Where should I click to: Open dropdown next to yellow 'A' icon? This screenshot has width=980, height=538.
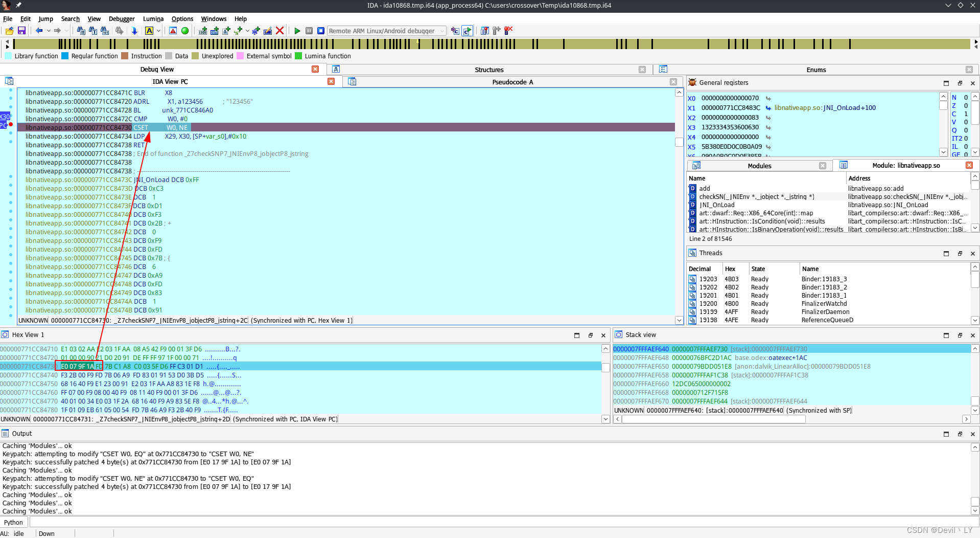[158, 31]
